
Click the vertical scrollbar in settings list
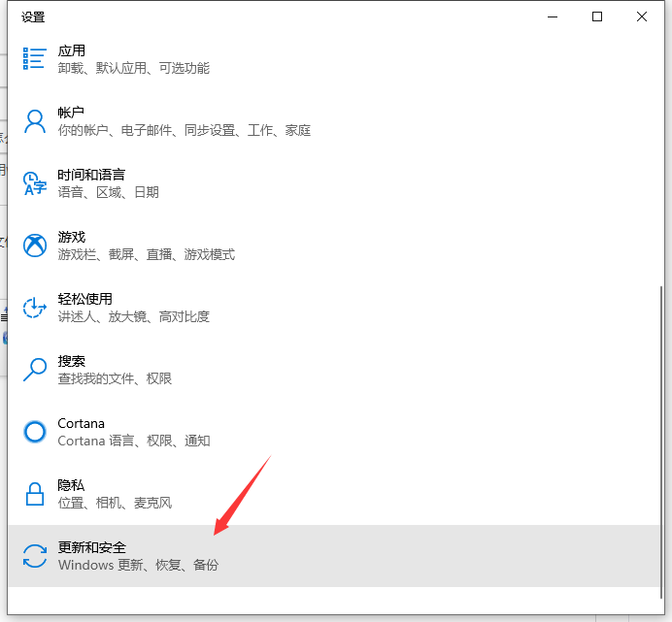pyautogui.click(x=660, y=437)
